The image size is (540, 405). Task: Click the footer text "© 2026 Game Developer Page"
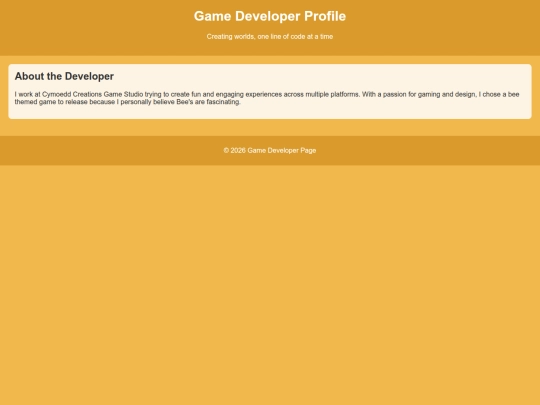[270, 150]
